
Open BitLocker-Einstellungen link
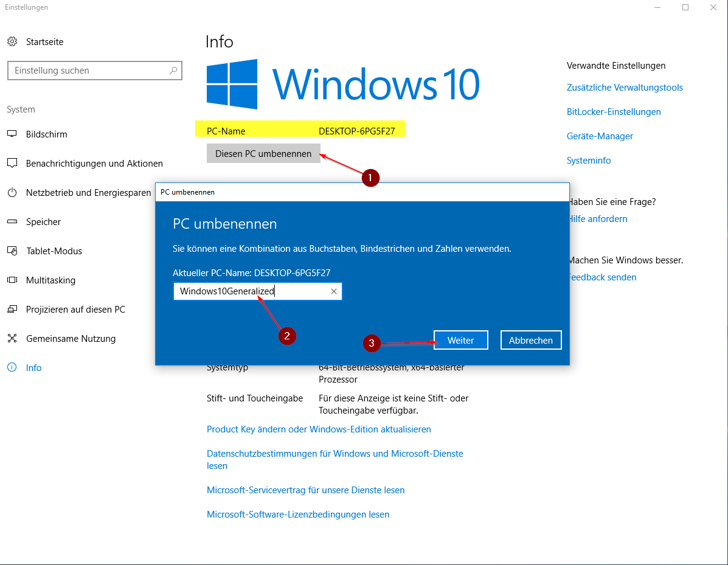(x=614, y=112)
